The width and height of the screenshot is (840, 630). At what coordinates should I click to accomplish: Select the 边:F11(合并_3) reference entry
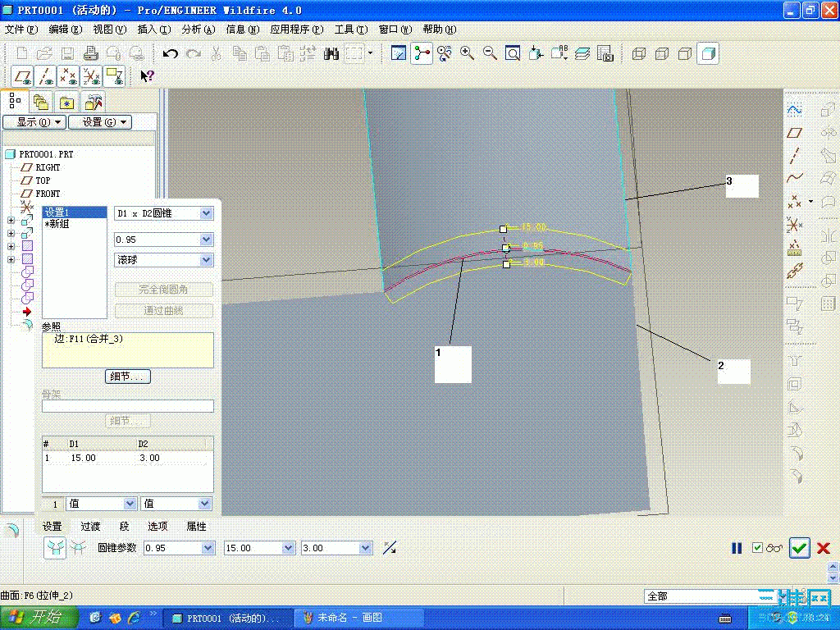point(89,339)
